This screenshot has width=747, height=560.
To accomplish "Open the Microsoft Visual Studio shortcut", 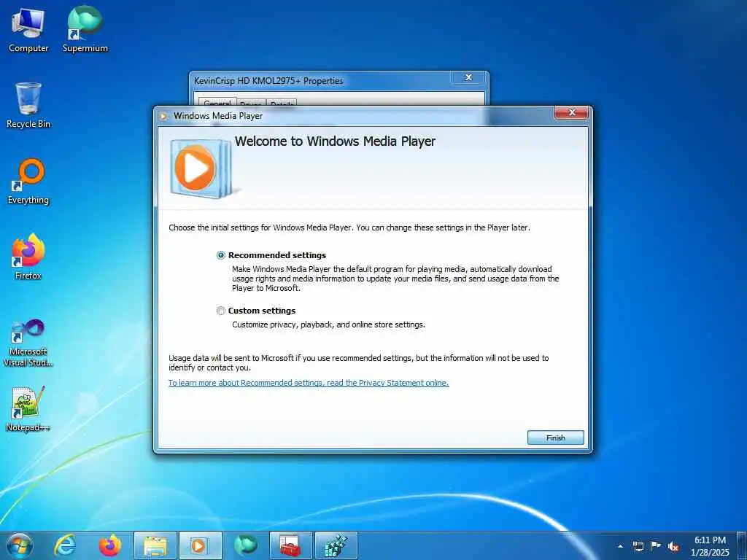I will click(x=28, y=343).
